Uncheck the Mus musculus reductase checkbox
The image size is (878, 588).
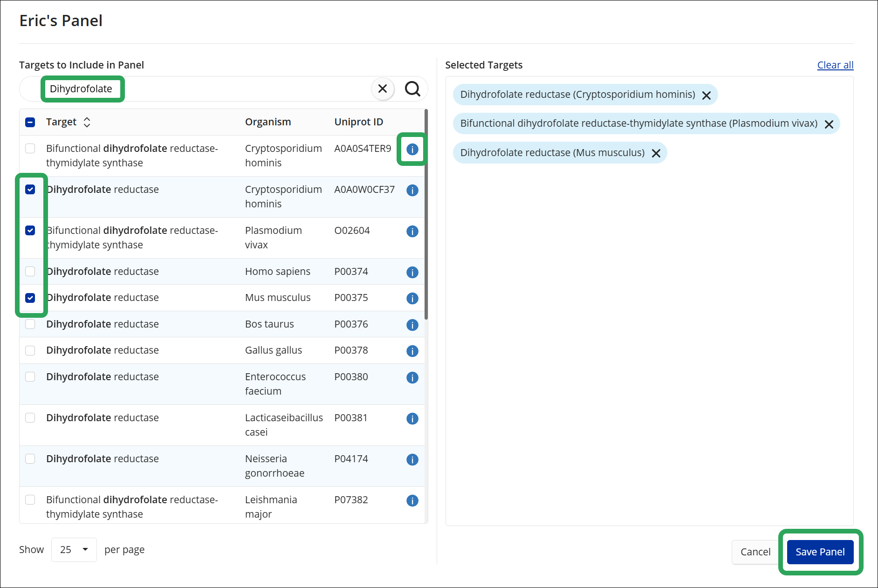pos(30,298)
